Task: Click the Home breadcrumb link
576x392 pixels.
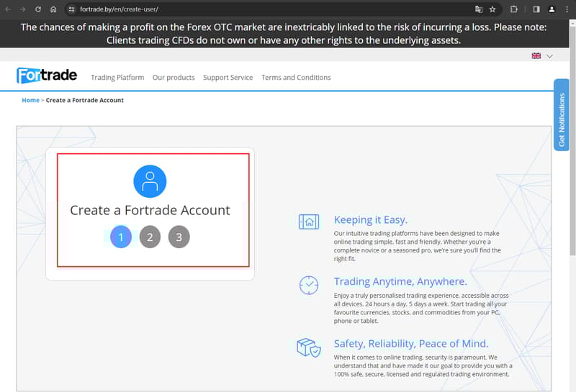Action: [30, 100]
